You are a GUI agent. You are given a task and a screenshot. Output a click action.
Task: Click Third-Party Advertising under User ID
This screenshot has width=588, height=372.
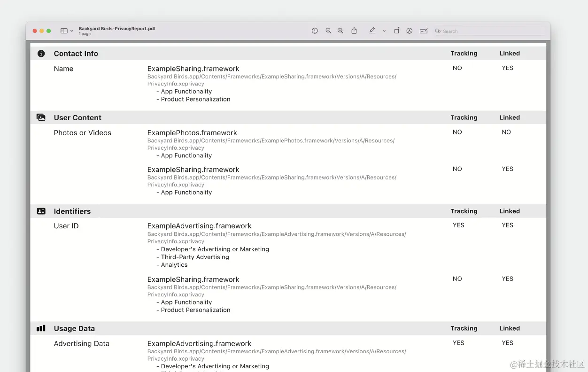[x=195, y=257]
